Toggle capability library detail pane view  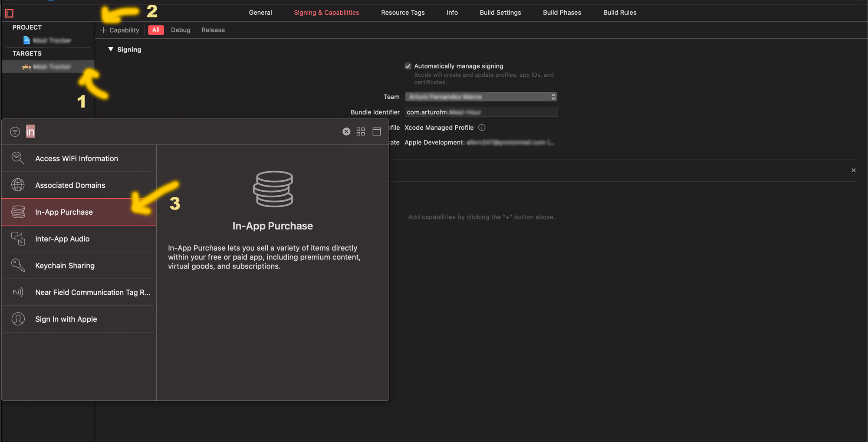(377, 131)
